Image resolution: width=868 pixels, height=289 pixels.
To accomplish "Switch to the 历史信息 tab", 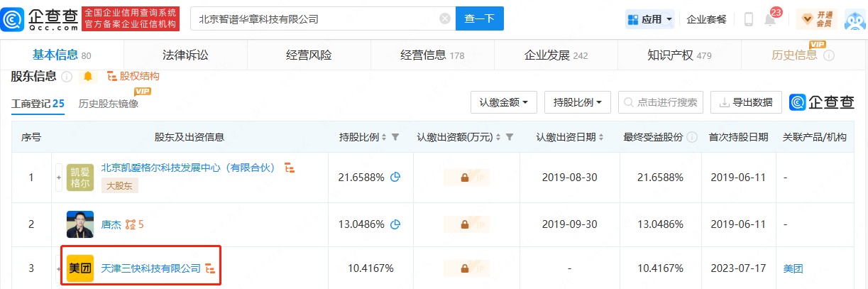I will pyautogui.click(x=794, y=55).
